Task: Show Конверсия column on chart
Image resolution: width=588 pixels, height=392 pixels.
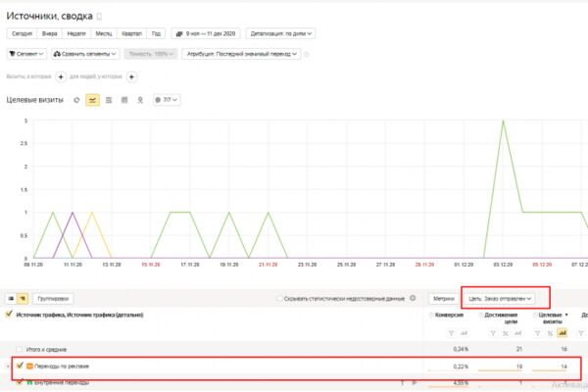Action: [464, 333]
